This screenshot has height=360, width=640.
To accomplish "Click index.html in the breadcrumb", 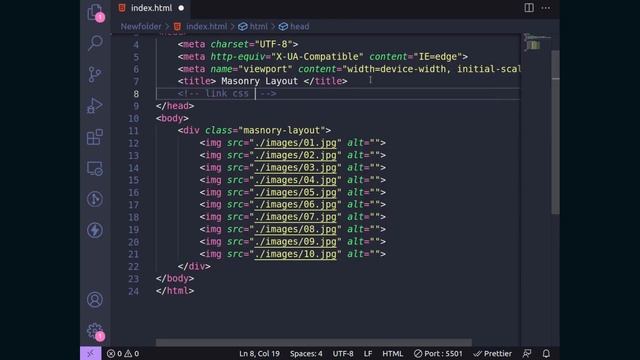I will click(x=207, y=27).
